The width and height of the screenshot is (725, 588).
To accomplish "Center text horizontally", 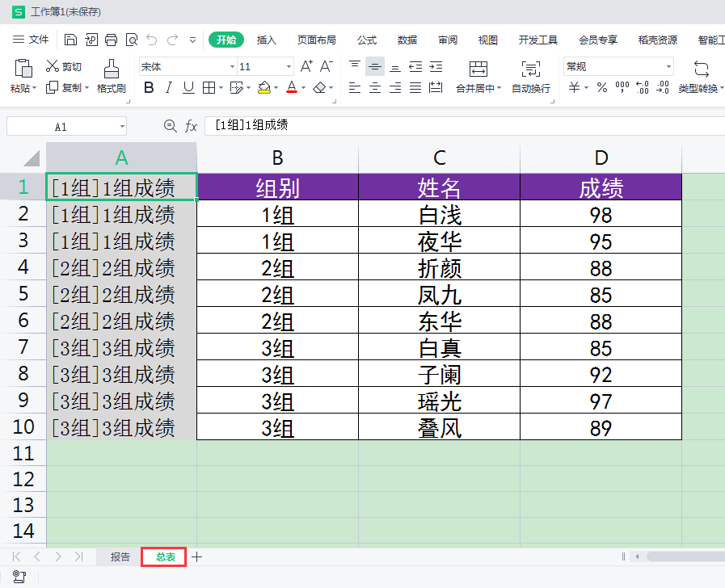I will point(375,87).
